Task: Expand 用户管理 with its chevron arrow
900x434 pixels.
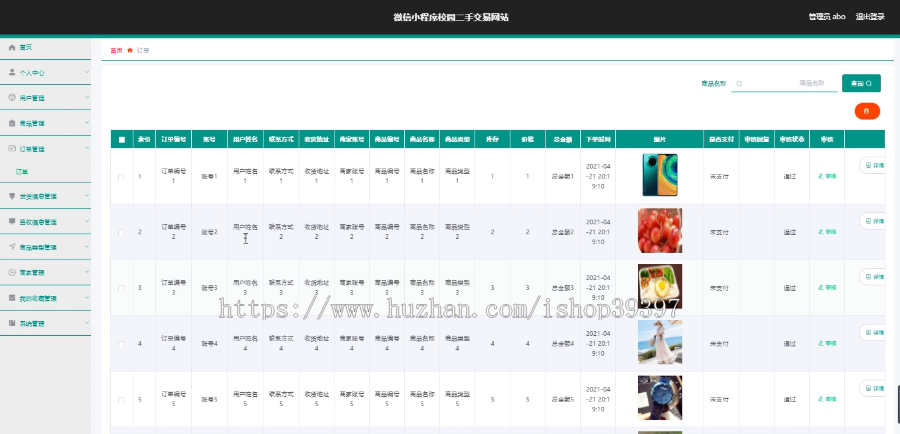Action: (x=87, y=98)
